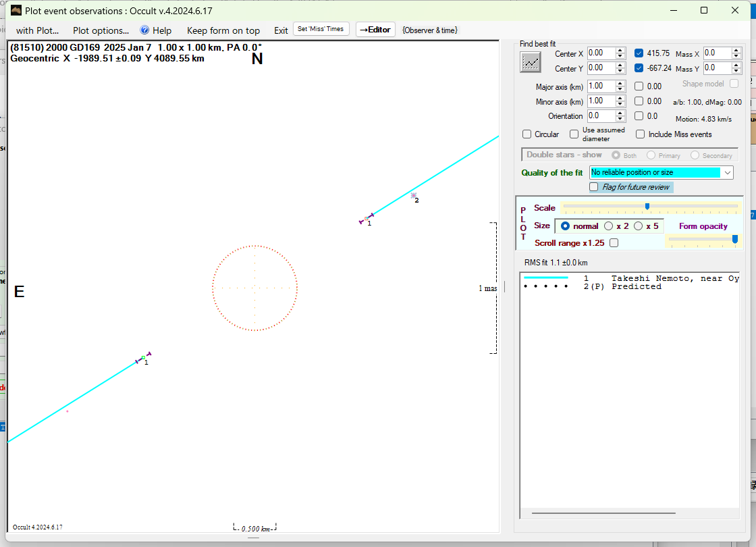Image resolution: width=756 pixels, height=547 pixels.
Task: Click the Form opacity slider handle
Action: coord(735,238)
